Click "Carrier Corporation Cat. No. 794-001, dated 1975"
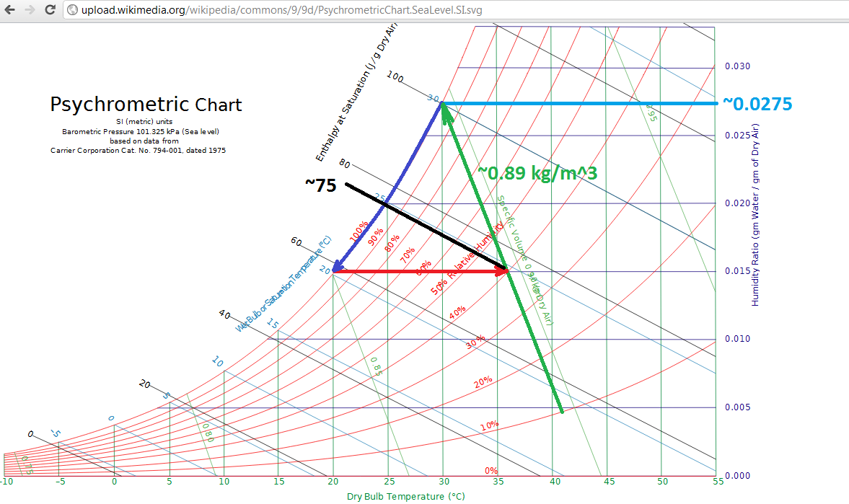Image resolution: width=849 pixels, height=504 pixels. click(138, 151)
